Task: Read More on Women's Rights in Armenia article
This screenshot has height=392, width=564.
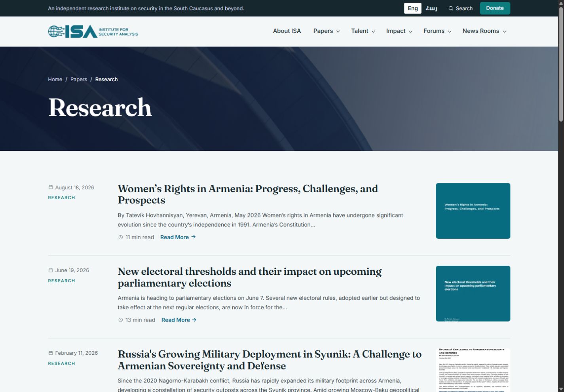Action: (x=178, y=237)
